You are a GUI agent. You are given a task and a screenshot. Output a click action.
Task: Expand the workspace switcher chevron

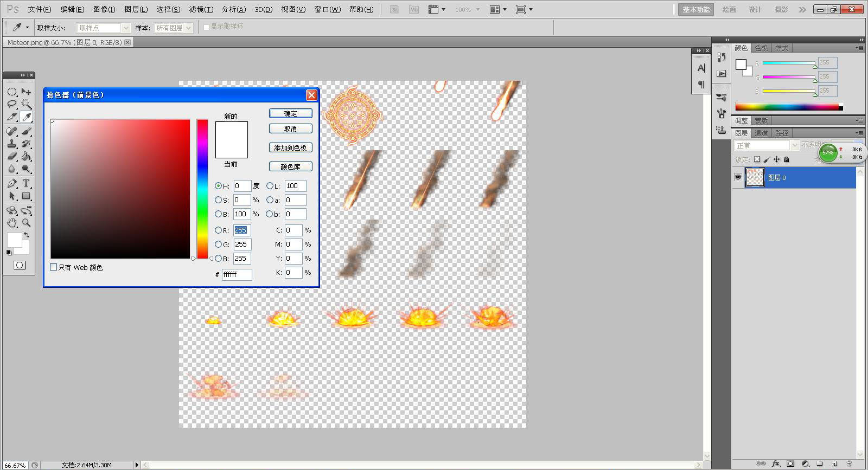coord(802,10)
